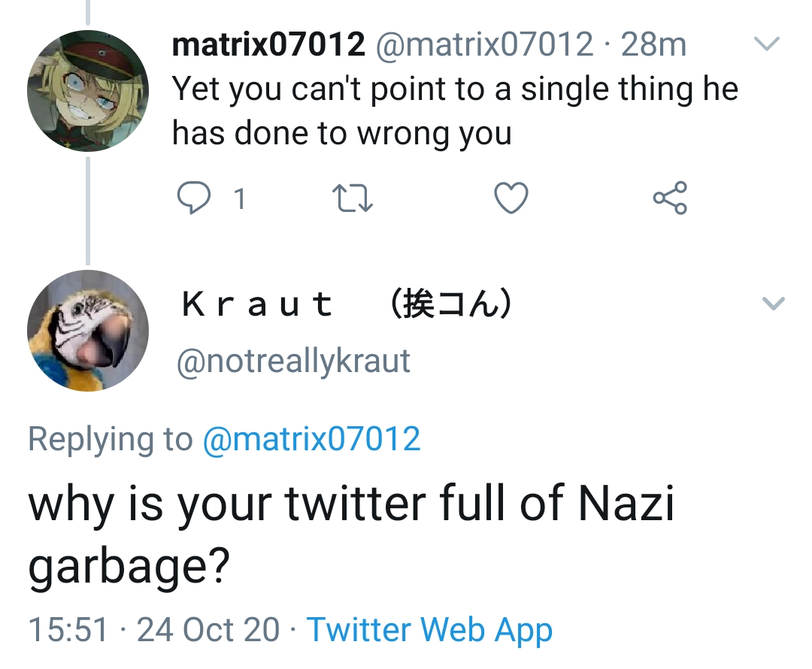812x669 pixels.
Task: Expand options chevron on matrix07012's tweet
Action: coord(766,45)
